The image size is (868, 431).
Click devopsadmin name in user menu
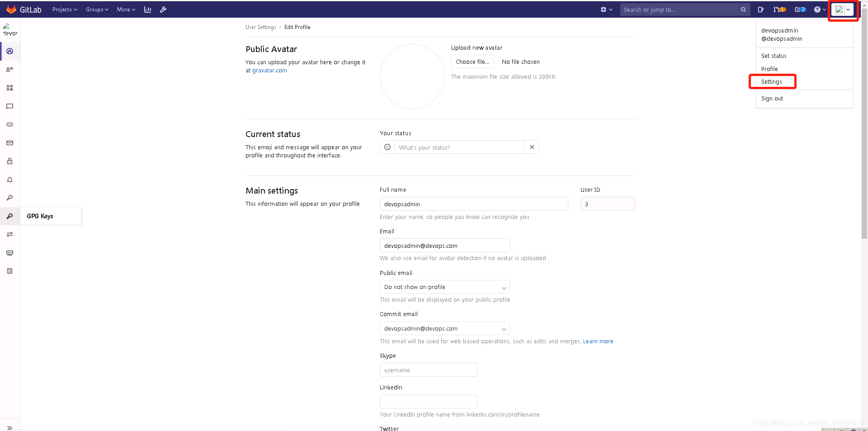(780, 31)
